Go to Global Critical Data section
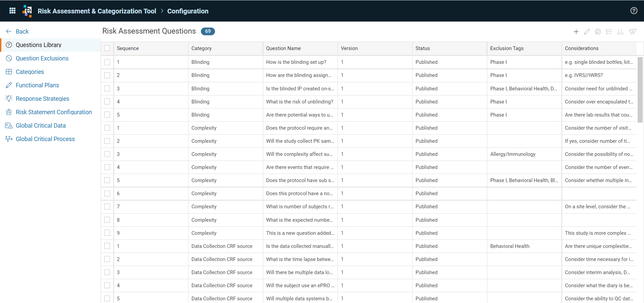The height and width of the screenshot is (303, 644). 41,126
